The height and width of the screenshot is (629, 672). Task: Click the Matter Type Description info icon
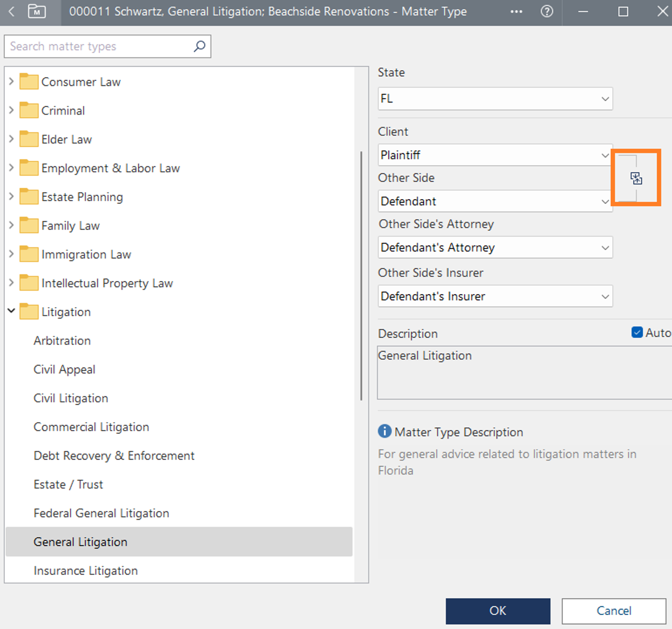[384, 431]
